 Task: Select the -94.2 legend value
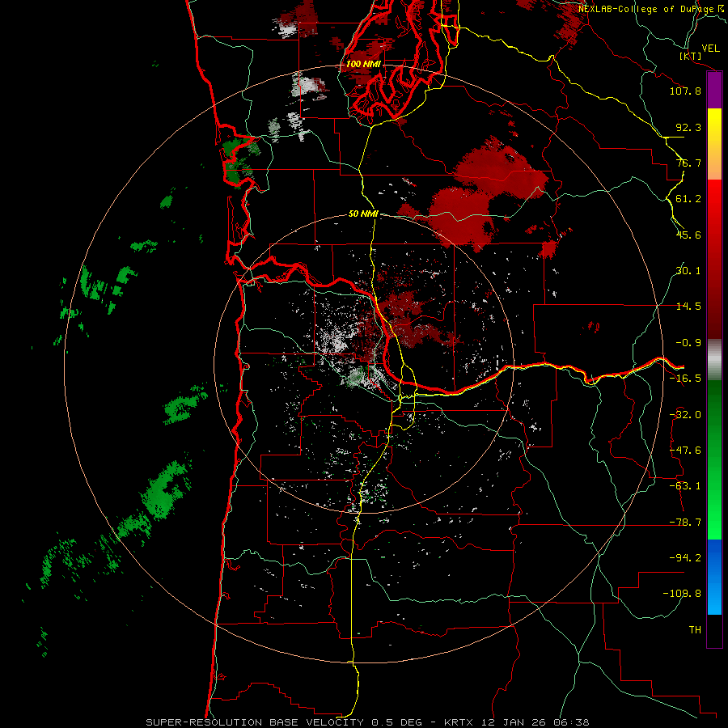coord(685,558)
